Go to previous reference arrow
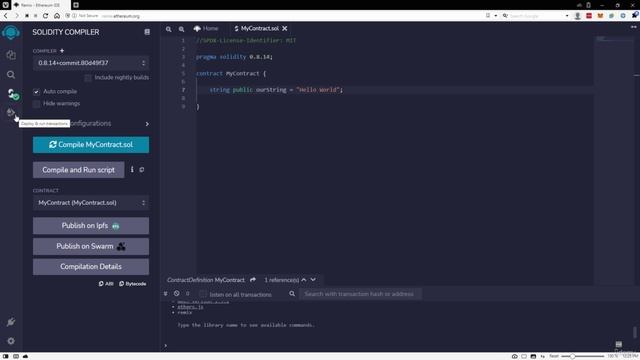The height and width of the screenshot is (360, 640). [304, 280]
